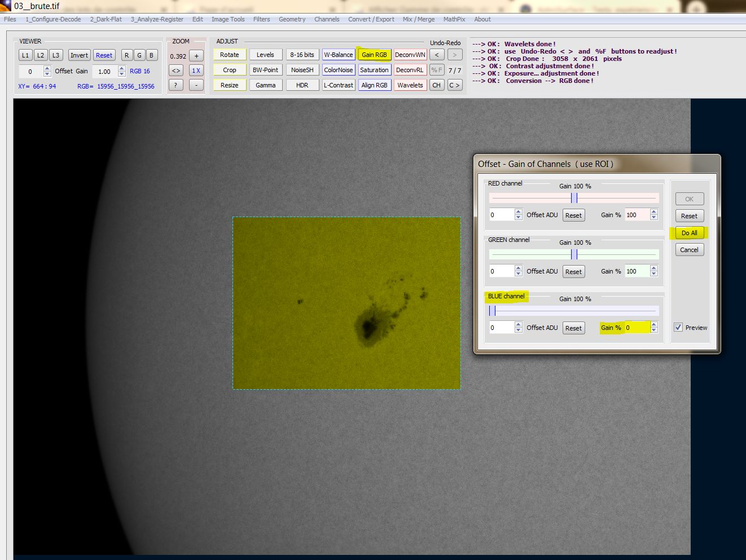Open the Levels adjustment
Image resolution: width=746 pixels, height=560 pixels.
tap(265, 55)
